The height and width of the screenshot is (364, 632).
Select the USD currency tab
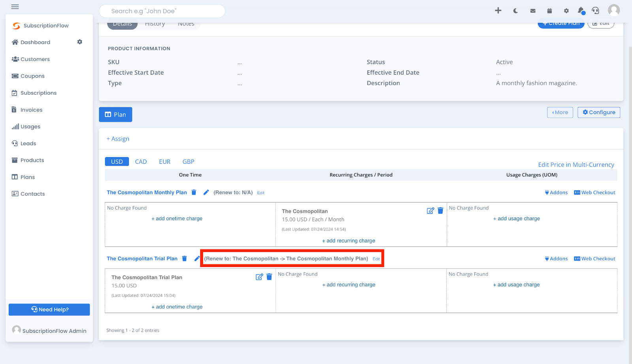(117, 162)
